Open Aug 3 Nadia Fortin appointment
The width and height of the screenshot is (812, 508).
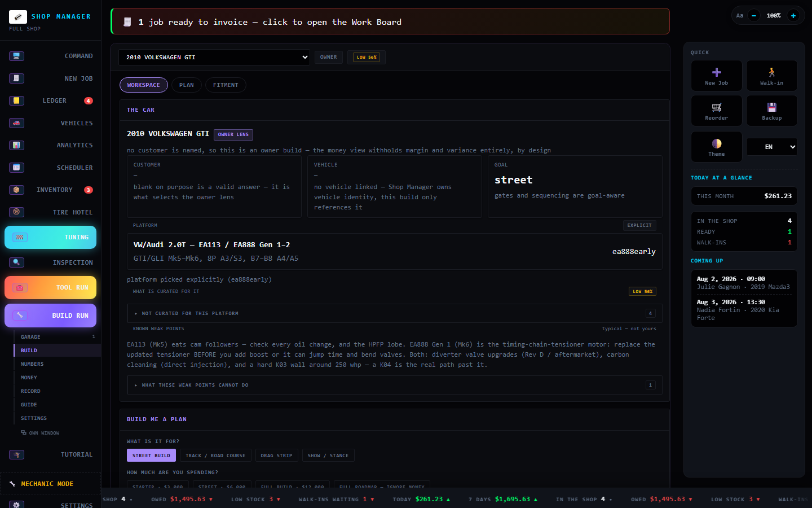point(744,310)
